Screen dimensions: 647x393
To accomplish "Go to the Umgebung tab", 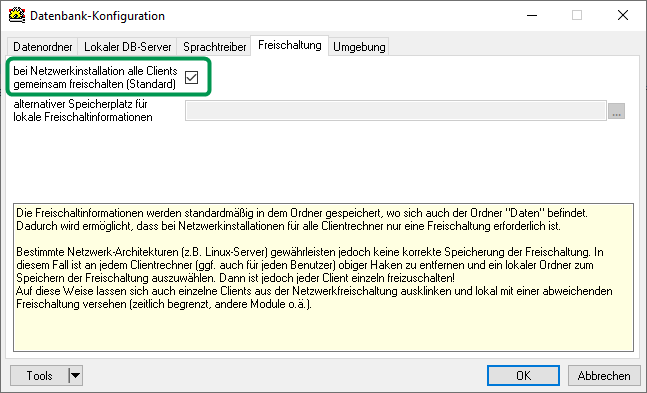I will click(359, 47).
